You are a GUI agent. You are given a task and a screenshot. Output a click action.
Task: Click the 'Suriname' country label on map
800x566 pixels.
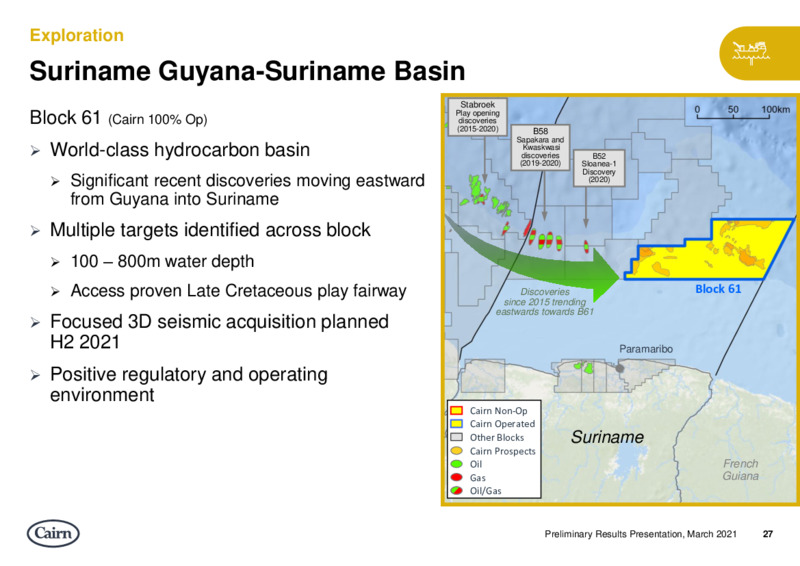(607, 437)
